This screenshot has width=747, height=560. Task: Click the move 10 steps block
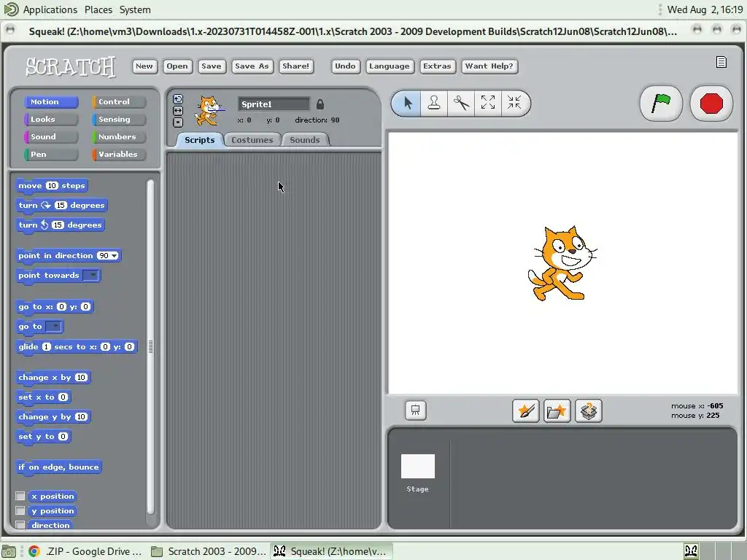[52, 186]
